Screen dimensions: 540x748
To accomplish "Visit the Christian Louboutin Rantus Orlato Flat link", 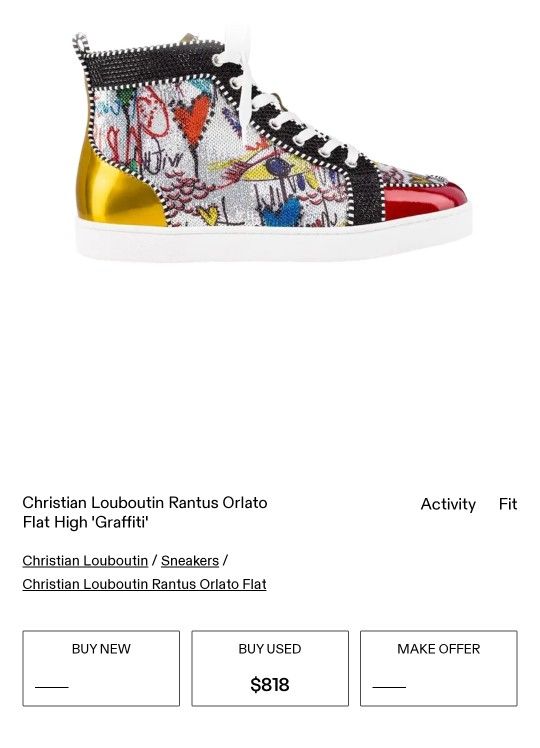I will [x=144, y=584].
